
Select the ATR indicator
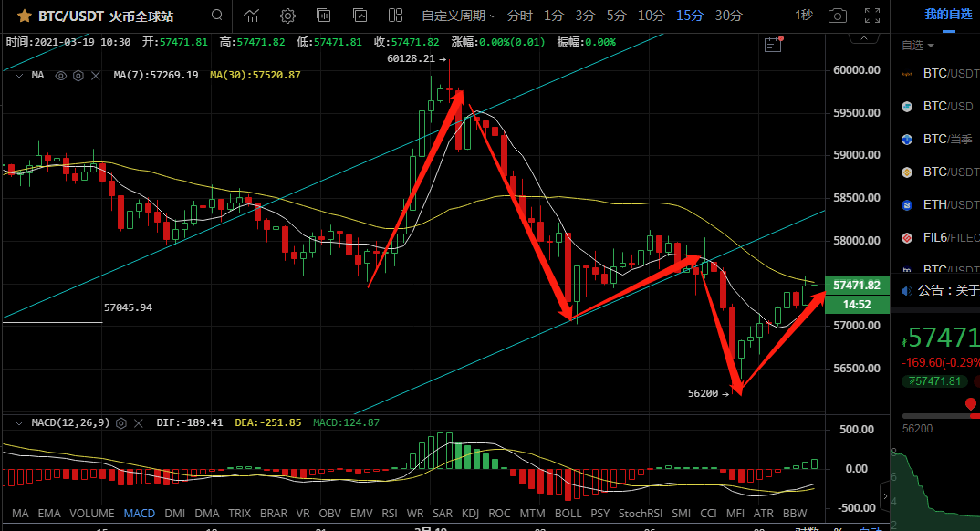pyautogui.click(x=763, y=514)
